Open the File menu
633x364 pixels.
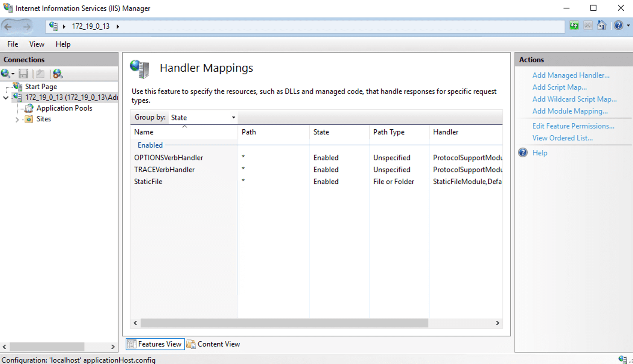coord(13,44)
